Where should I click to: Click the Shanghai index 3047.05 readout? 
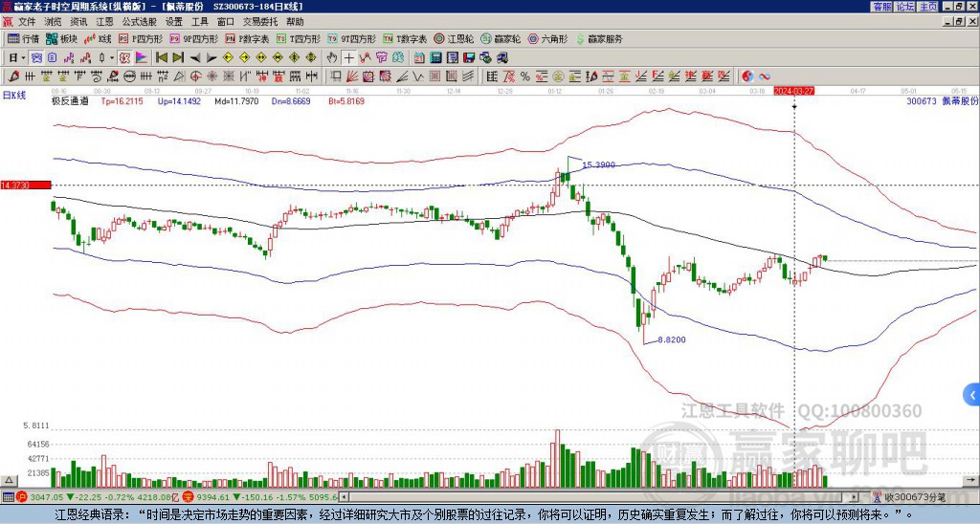[46, 497]
